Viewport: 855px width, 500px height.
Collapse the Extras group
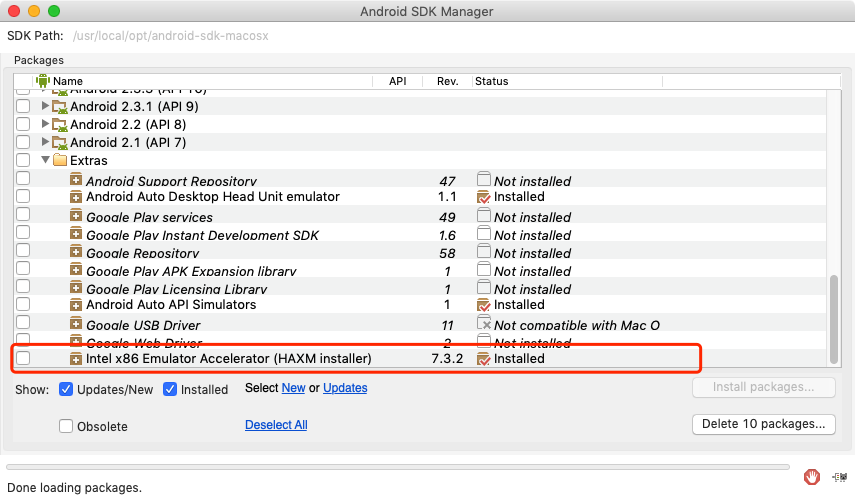coord(45,160)
